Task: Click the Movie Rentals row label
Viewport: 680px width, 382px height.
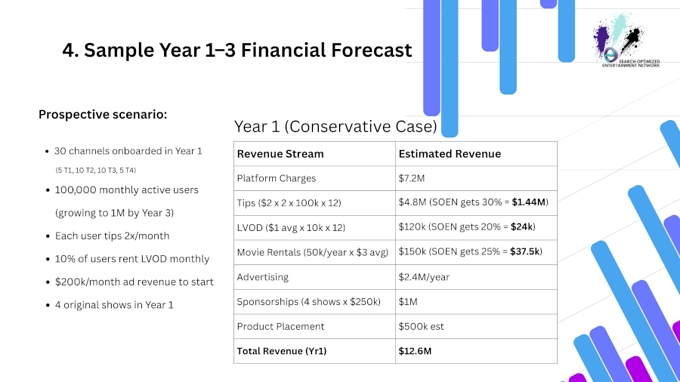Action: click(x=312, y=252)
